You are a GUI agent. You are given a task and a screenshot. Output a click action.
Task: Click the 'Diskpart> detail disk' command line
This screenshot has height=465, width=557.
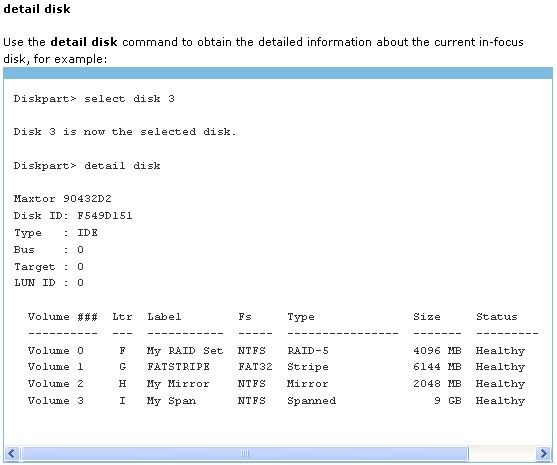click(x=87, y=166)
